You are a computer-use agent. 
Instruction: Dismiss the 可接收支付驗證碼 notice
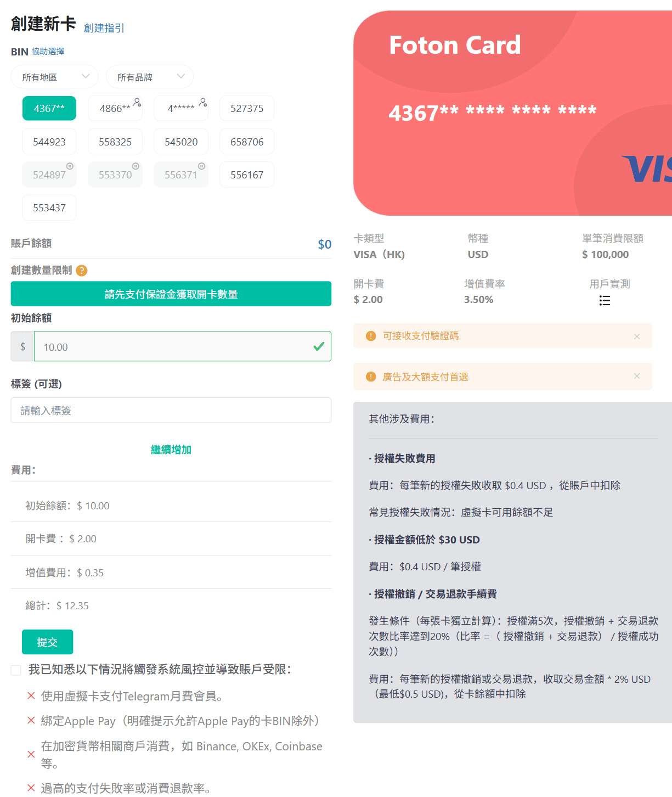tap(637, 336)
